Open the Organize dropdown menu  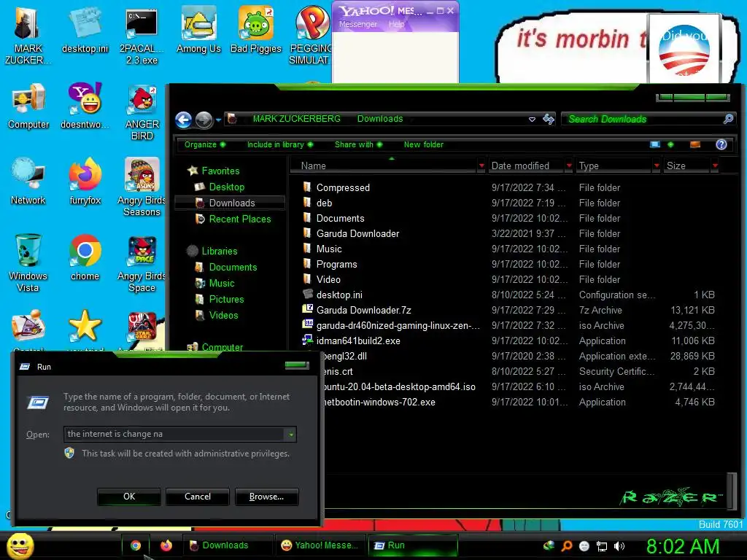205,144
